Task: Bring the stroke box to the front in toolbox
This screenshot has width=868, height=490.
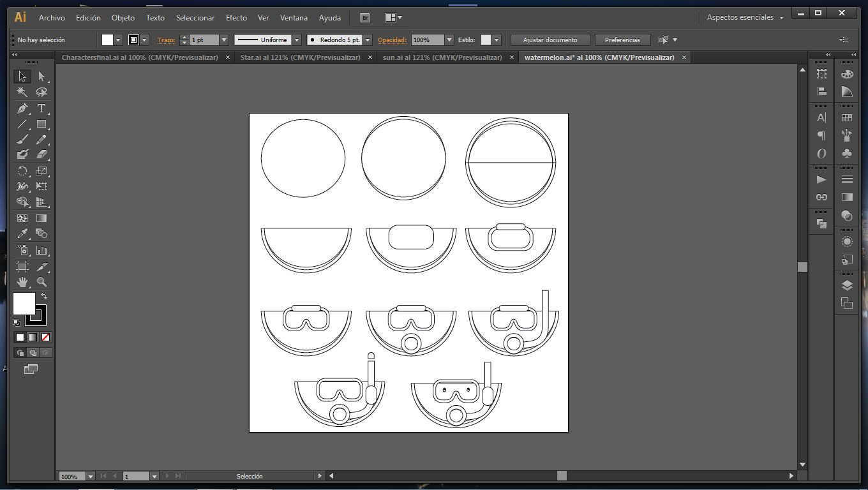Action: click(x=41, y=319)
